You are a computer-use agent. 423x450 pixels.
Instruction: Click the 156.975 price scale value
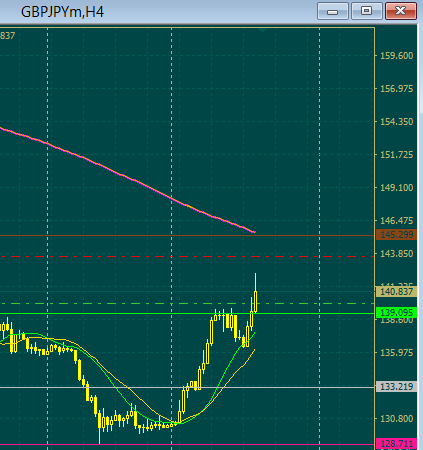[397, 89]
